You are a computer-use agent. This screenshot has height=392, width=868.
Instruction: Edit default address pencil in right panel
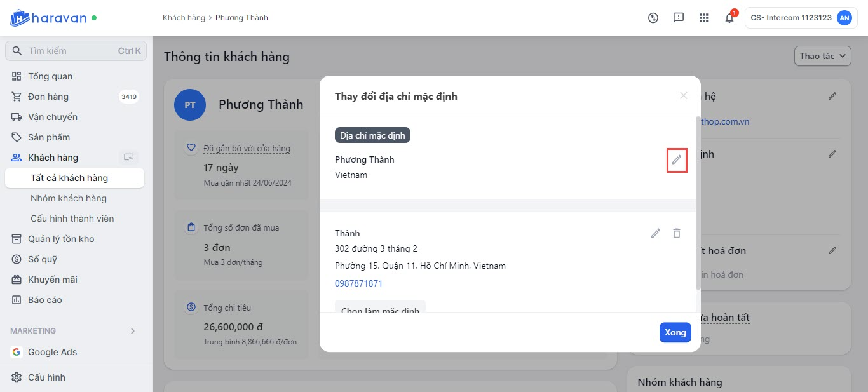point(832,154)
